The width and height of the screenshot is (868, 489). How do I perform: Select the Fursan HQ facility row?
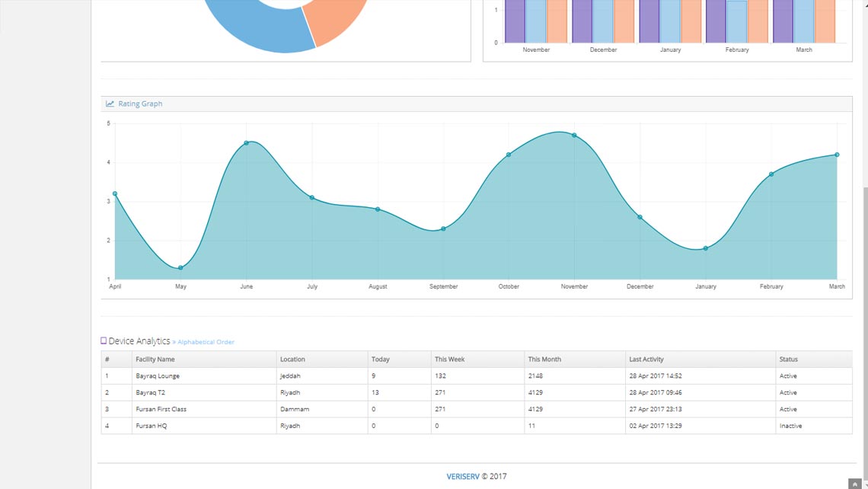151,427
